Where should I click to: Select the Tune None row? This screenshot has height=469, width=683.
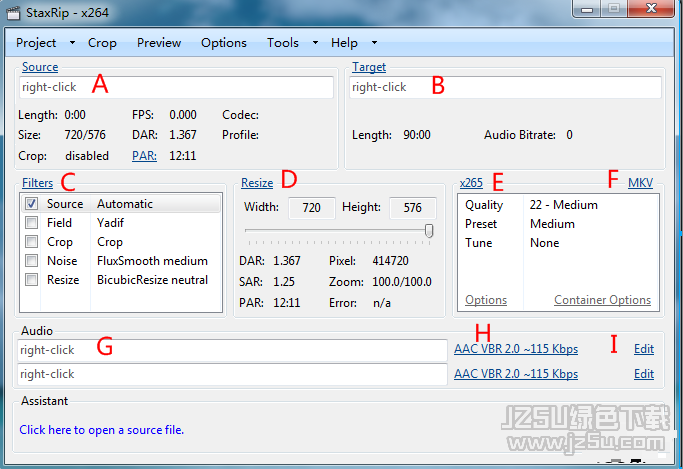[558, 243]
